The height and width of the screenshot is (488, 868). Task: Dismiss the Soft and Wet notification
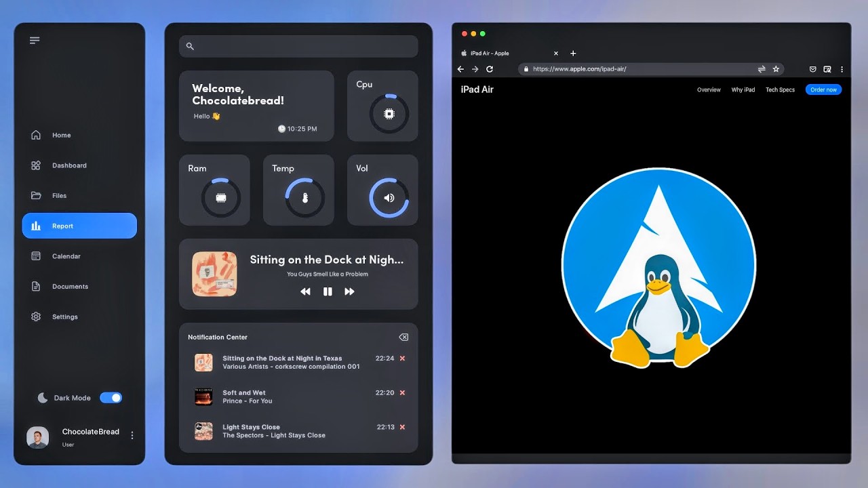402,393
